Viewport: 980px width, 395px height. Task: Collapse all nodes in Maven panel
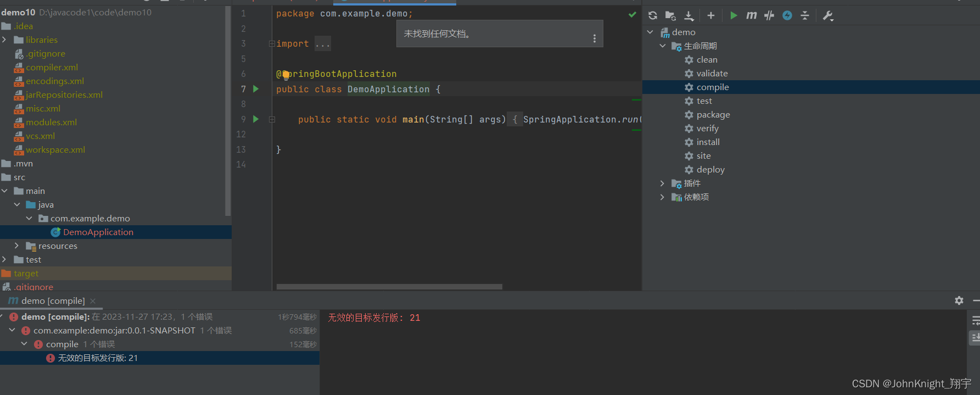click(805, 15)
